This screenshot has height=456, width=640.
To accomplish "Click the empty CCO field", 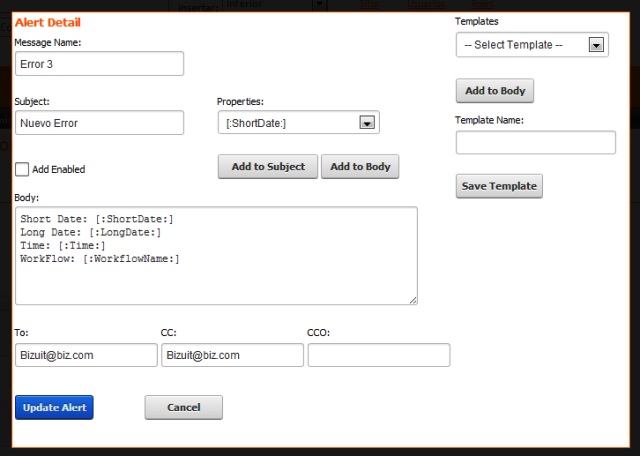I will (379, 355).
